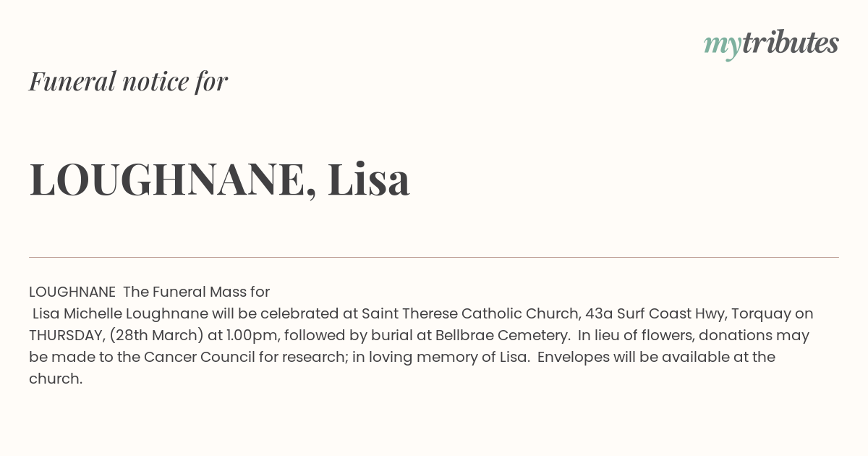Click the horizontal divider line
Image resolution: width=868 pixels, height=456 pixels.
(x=434, y=257)
